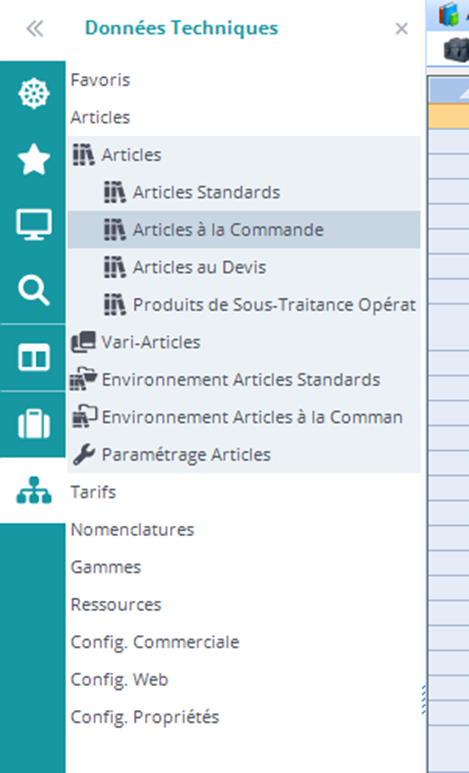Open the star favorites sidebar icon
Image resolution: width=469 pixels, height=773 pixels.
click(x=34, y=159)
